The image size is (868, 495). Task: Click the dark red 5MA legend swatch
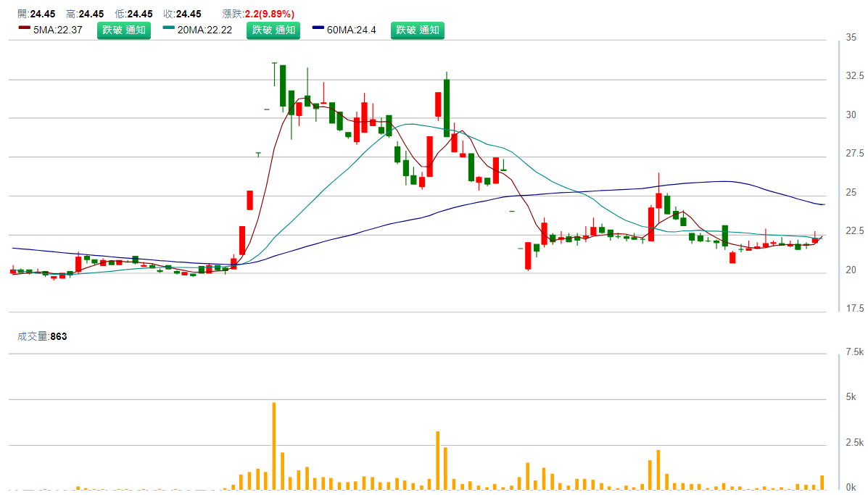pos(25,28)
